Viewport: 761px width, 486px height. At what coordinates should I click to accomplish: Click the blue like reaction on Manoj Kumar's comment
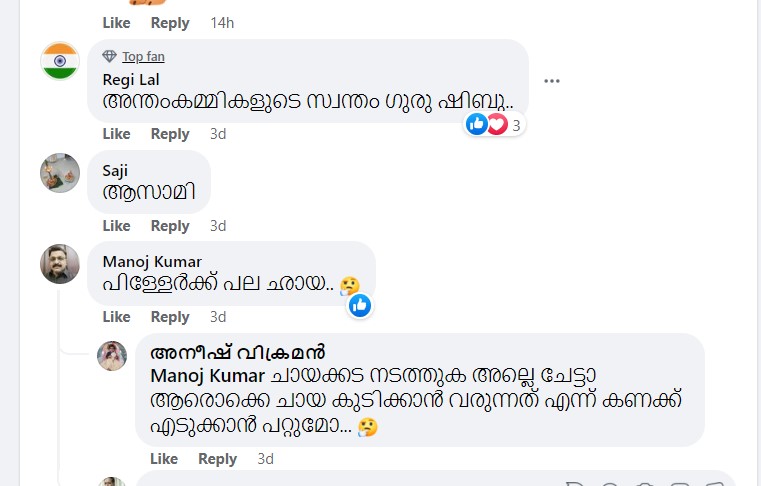tap(360, 305)
